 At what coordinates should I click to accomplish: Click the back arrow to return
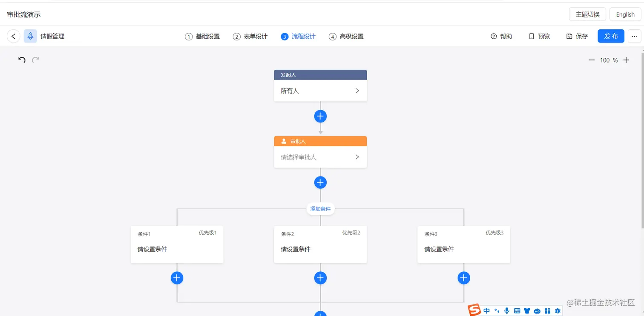tap(13, 36)
